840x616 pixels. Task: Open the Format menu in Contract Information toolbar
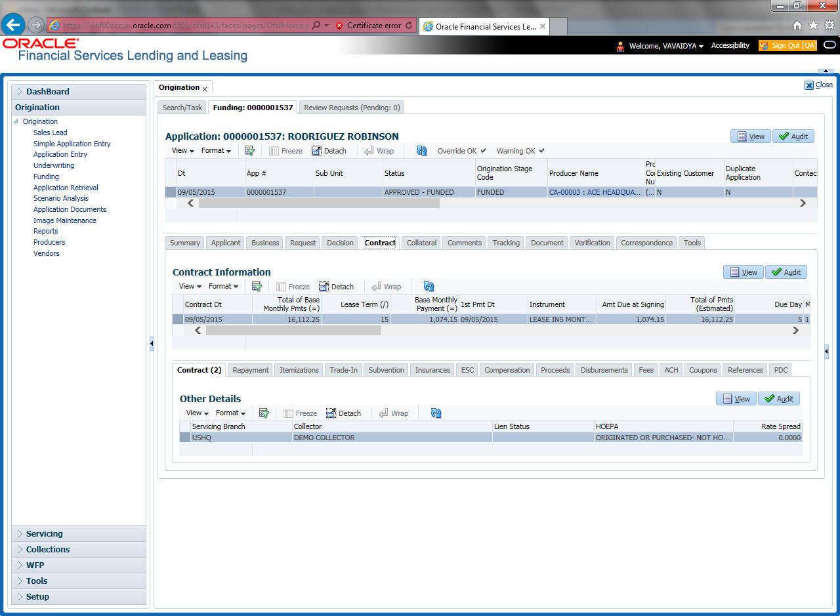coord(223,287)
